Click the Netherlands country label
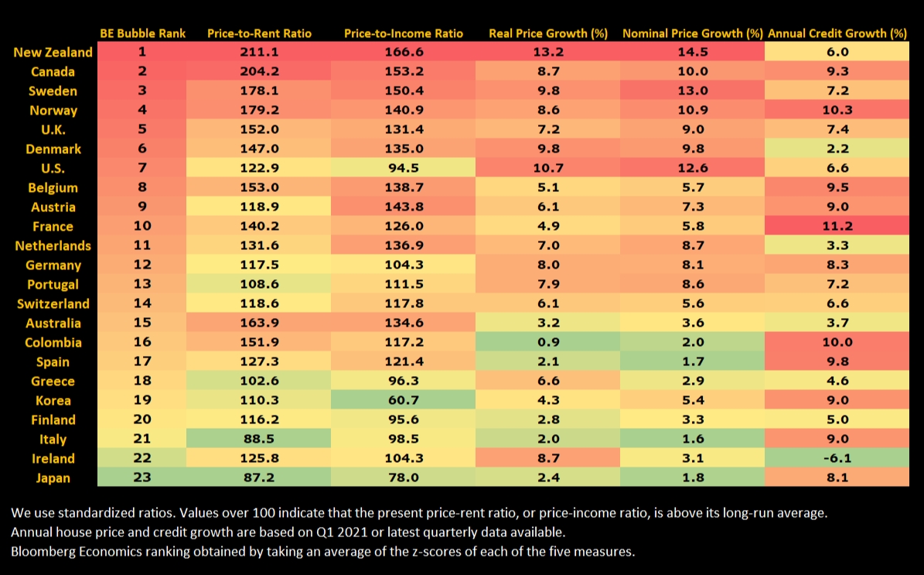Image resolution: width=924 pixels, height=575 pixels. click(x=53, y=246)
